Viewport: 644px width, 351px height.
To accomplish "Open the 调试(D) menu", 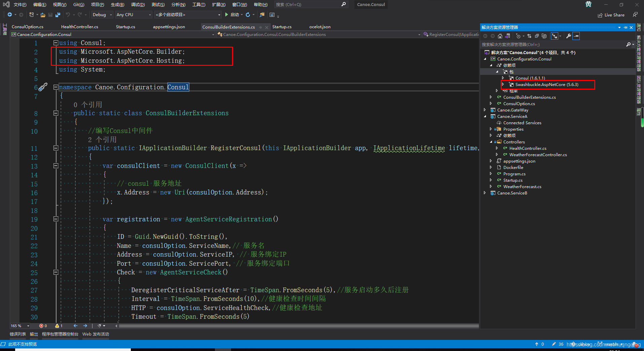I will [x=138, y=5].
